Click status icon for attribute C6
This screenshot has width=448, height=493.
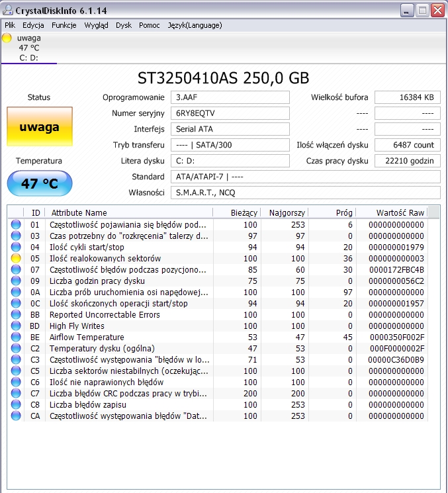16,382
